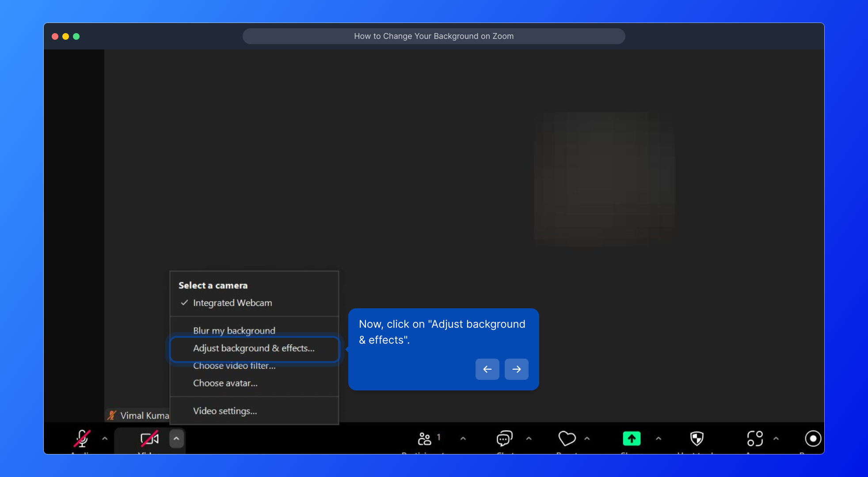The height and width of the screenshot is (477, 868).
Task: Expand the audio options chevron
Action: (105, 439)
